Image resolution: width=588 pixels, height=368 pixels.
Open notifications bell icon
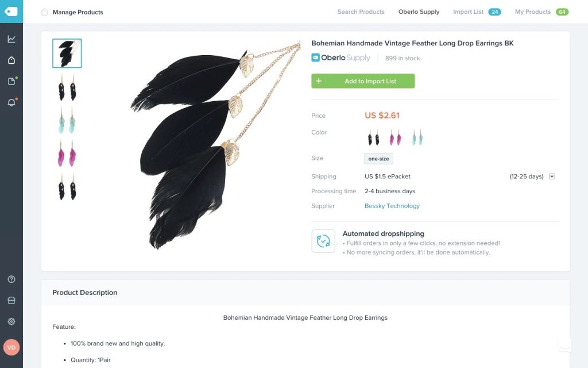[11, 102]
